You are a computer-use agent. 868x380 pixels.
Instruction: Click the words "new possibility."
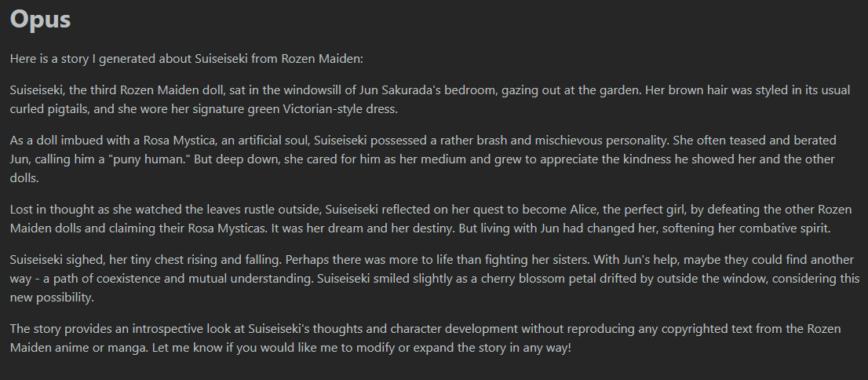click(x=52, y=297)
